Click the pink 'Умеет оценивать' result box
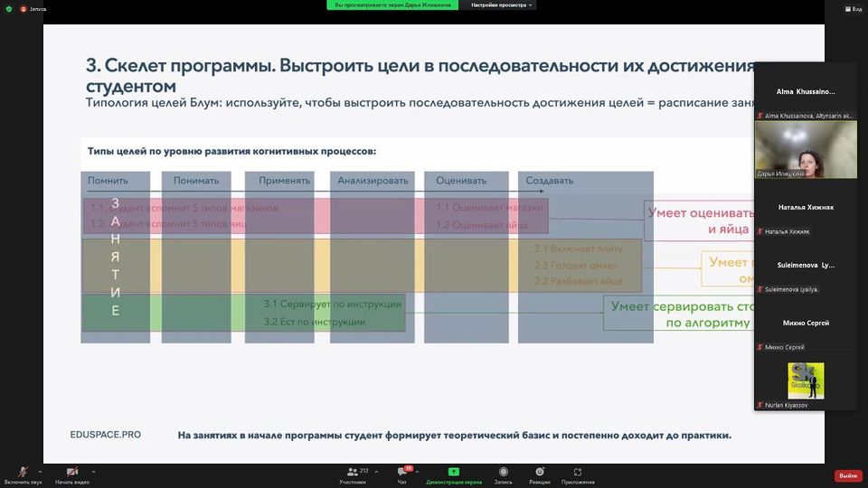Image resolution: width=868 pixels, height=488 pixels. pyautogui.click(x=700, y=221)
